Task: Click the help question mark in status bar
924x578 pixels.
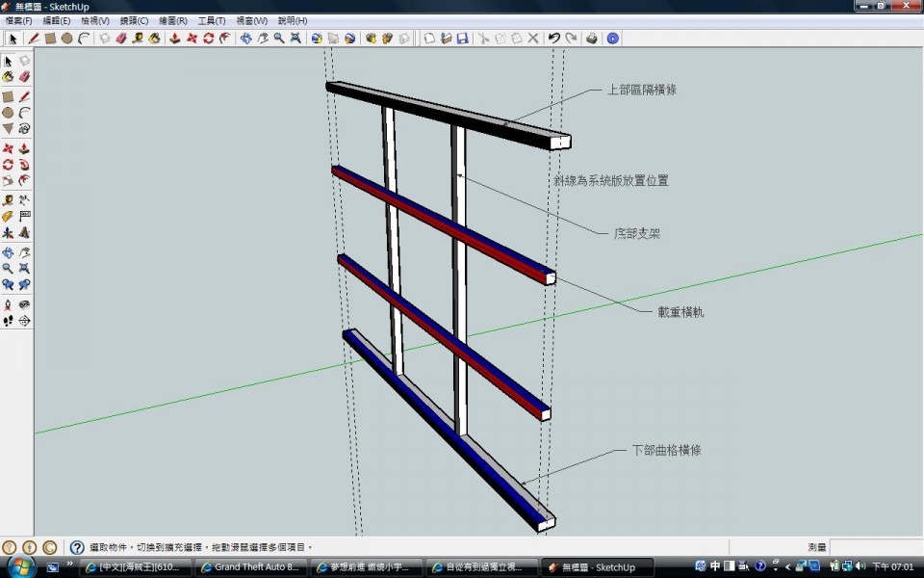Action: tap(77, 547)
